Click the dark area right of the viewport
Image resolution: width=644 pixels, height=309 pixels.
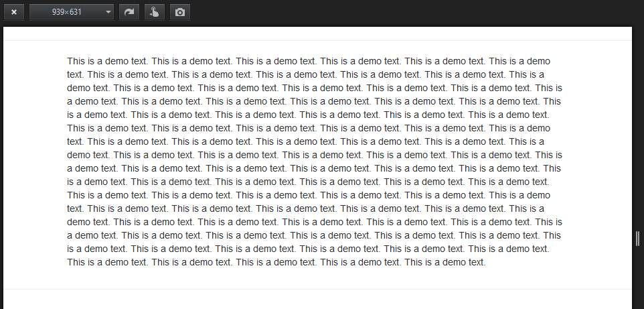638,123
